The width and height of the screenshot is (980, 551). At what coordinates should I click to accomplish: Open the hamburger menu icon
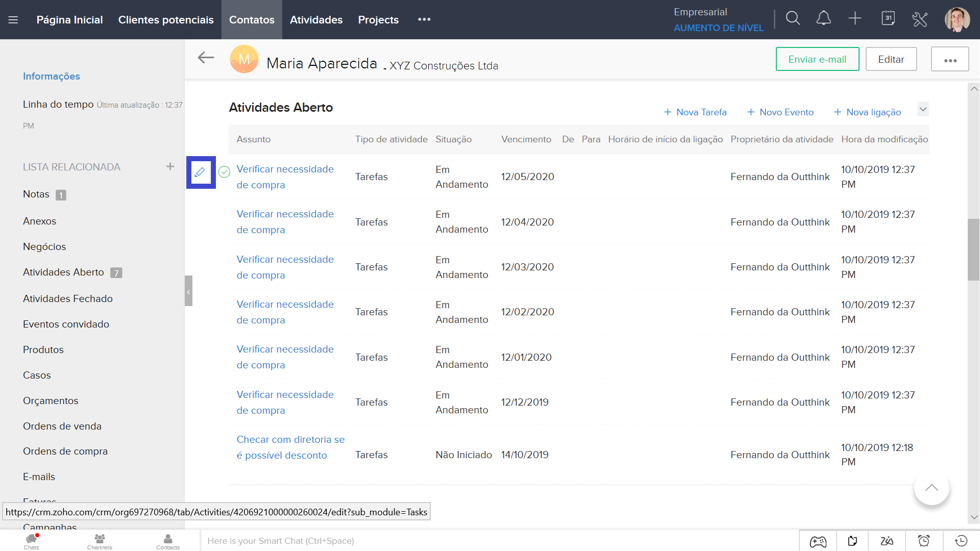coord(13,20)
